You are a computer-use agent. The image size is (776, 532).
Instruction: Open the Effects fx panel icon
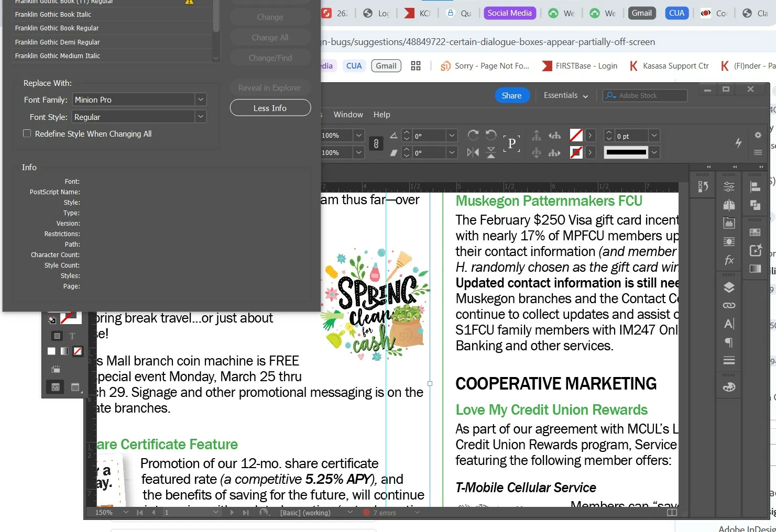point(729,260)
